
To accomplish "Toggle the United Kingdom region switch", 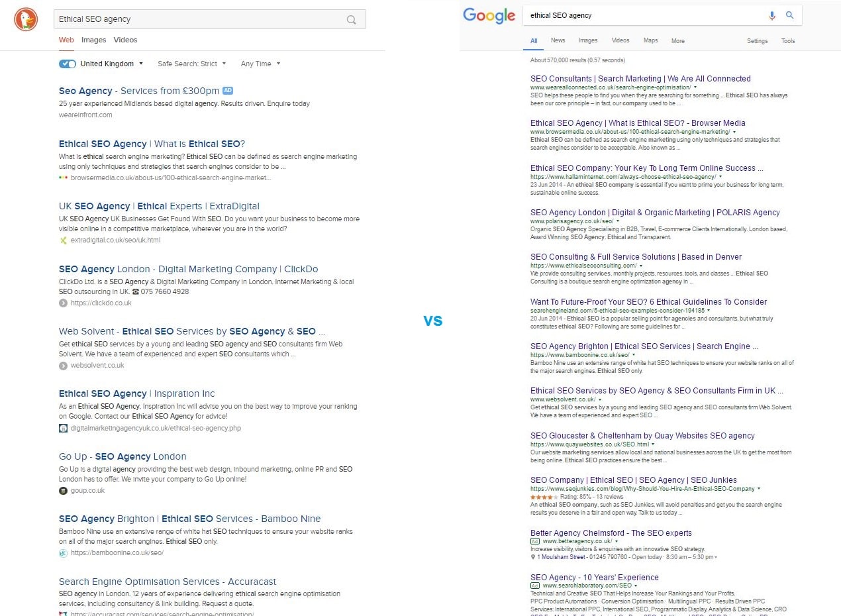I will [68, 64].
